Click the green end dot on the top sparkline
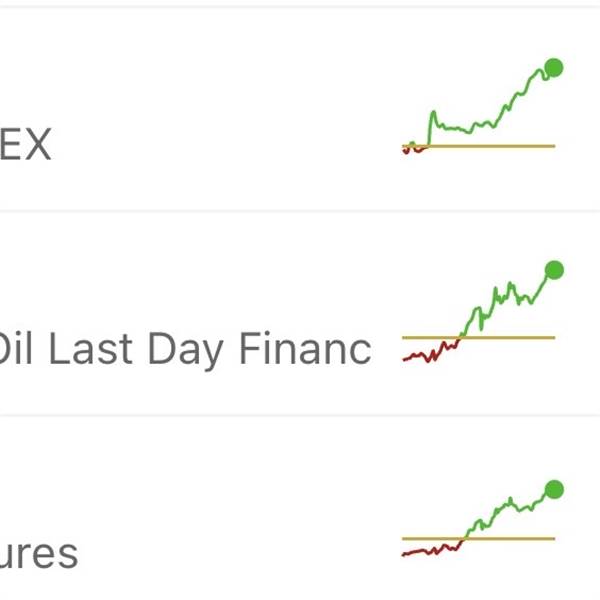The height and width of the screenshot is (600, 600). (554, 68)
